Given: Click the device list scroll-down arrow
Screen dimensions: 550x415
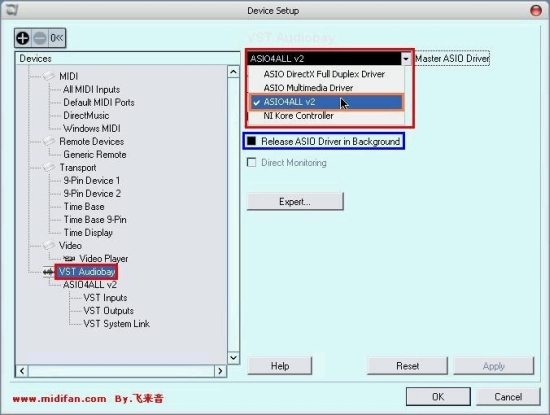Looking at the screenshot, I should (x=234, y=358).
